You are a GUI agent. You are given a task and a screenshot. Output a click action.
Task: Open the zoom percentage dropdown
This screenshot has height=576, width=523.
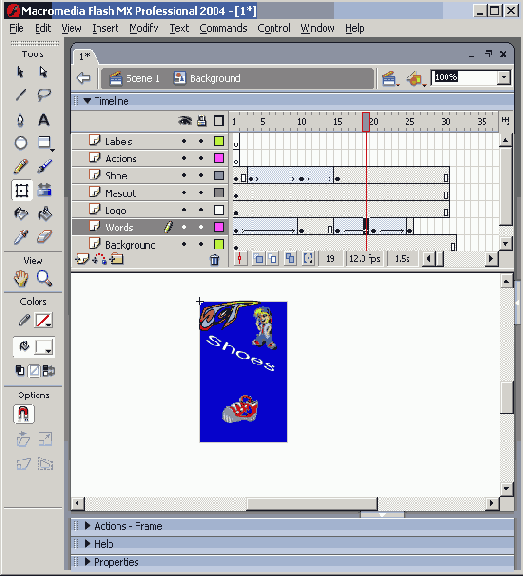click(x=504, y=78)
